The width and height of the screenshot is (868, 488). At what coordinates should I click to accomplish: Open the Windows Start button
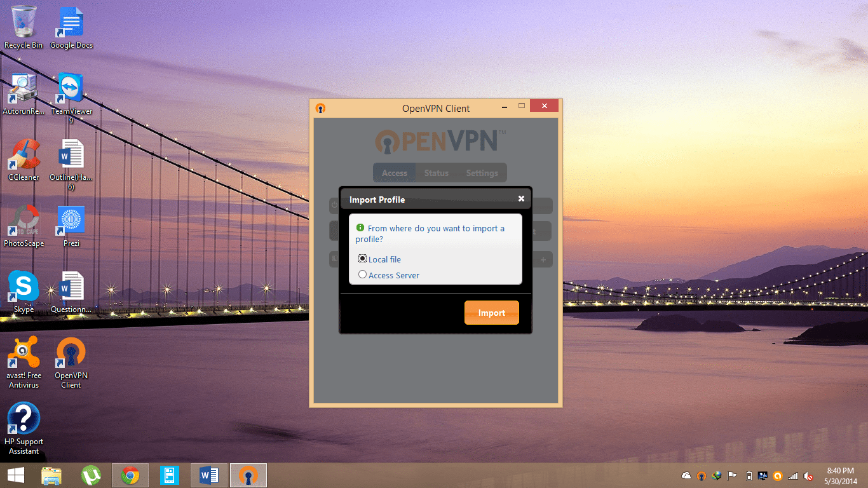tap(16, 475)
